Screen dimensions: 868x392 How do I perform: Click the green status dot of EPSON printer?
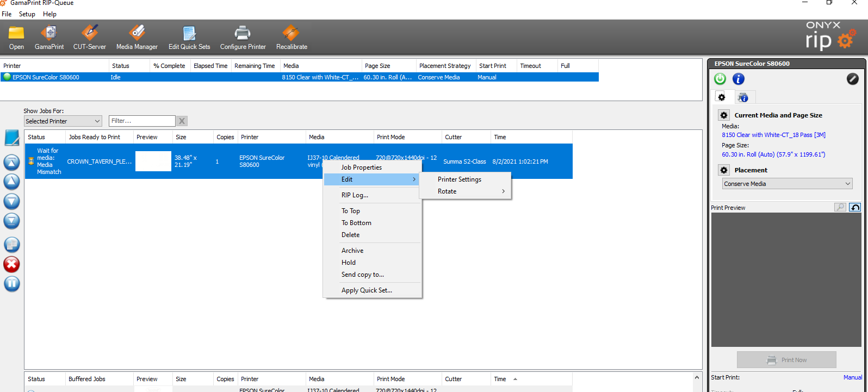[7, 77]
